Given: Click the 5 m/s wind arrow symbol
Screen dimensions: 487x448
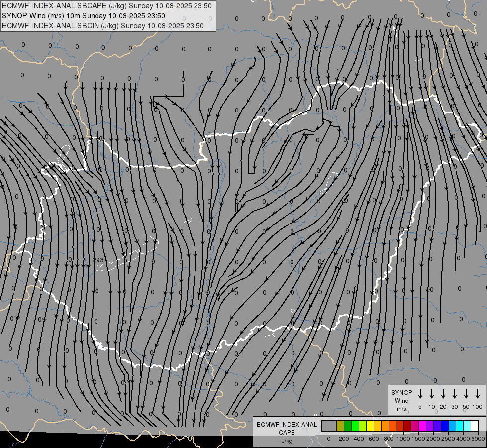Looking at the screenshot, I should click(420, 394).
